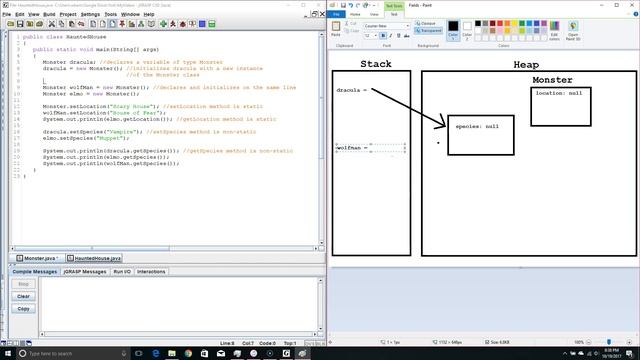Click the Undo arrow icon in jGRASP toolbar
The width and height of the screenshot is (640, 360).
tap(81, 24)
